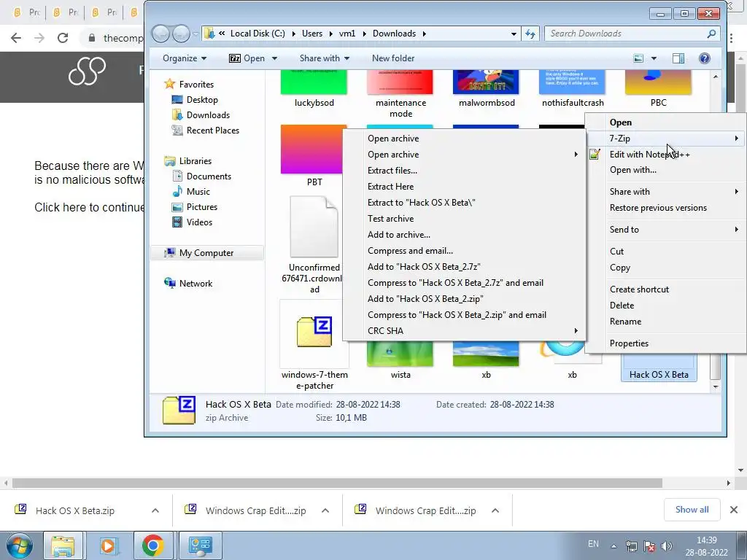Viewport: 747px width, 560px height.
Task: Click the first Open archive entry
Action: 465,138
